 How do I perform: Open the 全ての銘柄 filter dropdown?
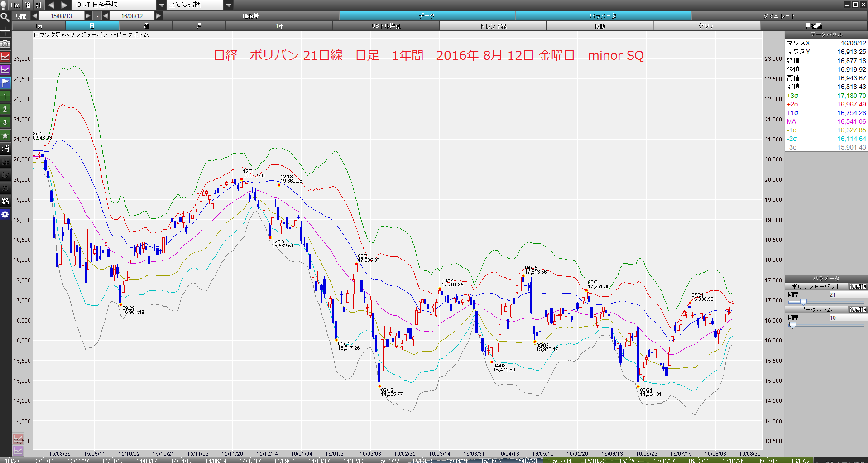[x=229, y=5]
